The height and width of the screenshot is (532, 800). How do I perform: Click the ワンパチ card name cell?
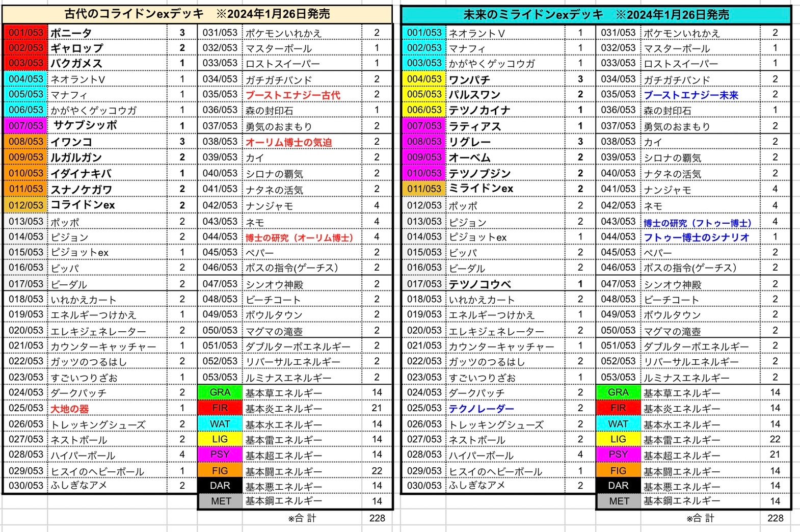click(x=505, y=79)
